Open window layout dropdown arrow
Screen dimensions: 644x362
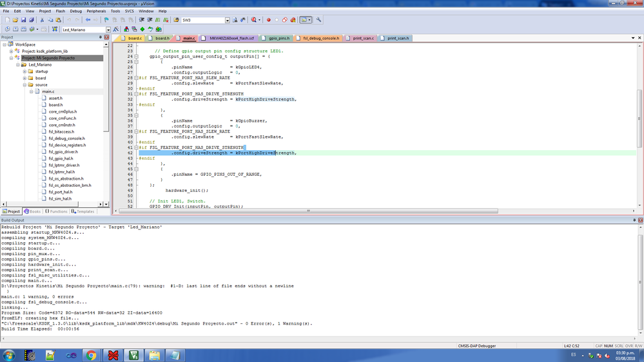(x=309, y=20)
